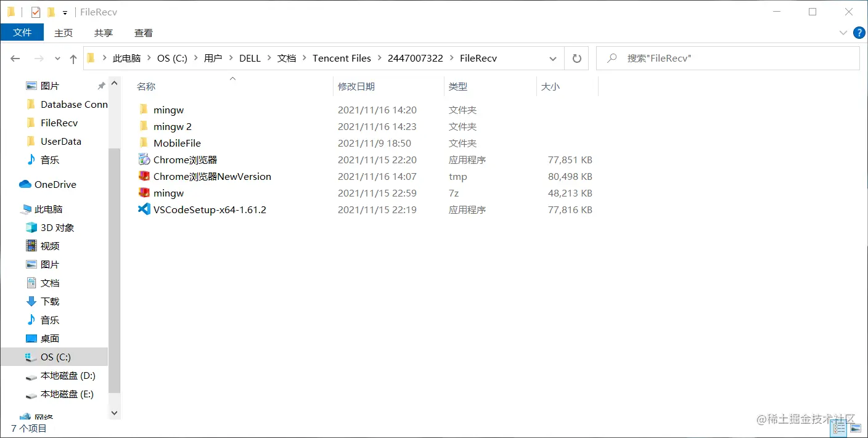This screenshot has width=868, height=438.
Task: Customize quick access toolbar via its dropdown
Action: (x=65, y=12)
